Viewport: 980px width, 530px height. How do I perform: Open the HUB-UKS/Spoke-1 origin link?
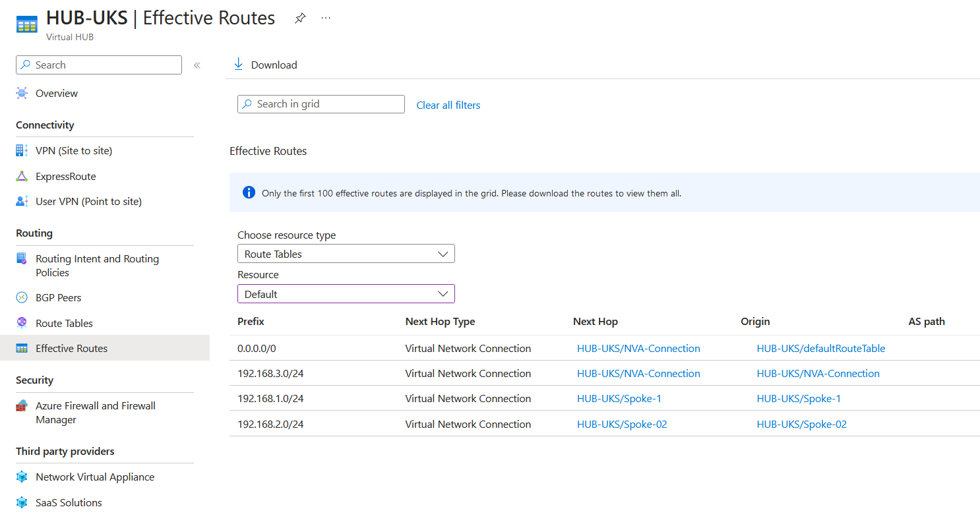coord(799,398)
